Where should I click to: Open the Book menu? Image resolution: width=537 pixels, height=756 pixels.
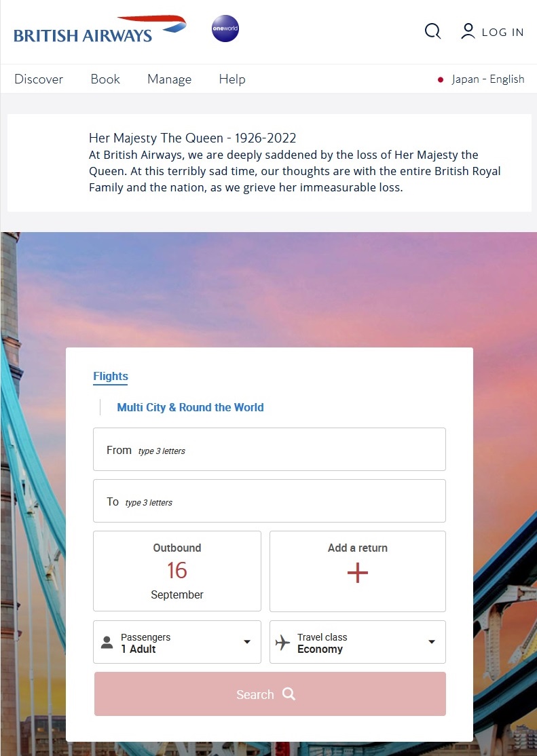(x=105, y=79)
